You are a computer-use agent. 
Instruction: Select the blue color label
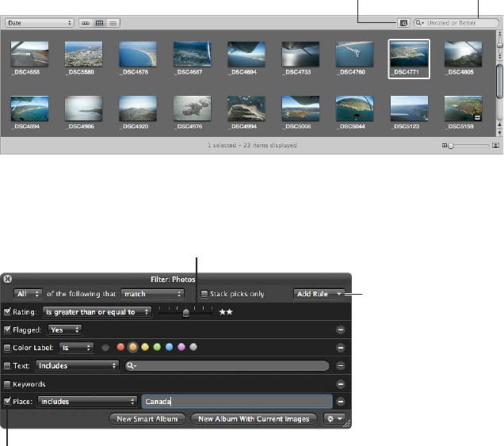click(x=169, y=347)
